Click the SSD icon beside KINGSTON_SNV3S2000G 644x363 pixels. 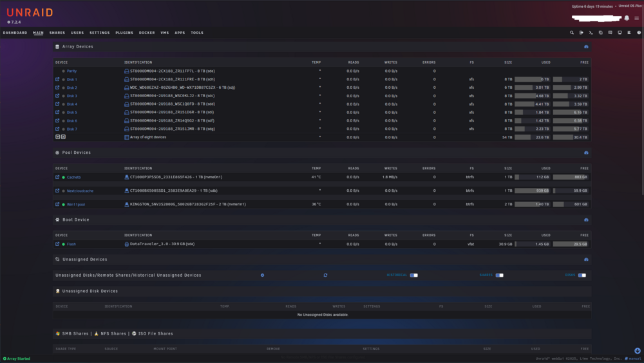click(x=126, y=204)
